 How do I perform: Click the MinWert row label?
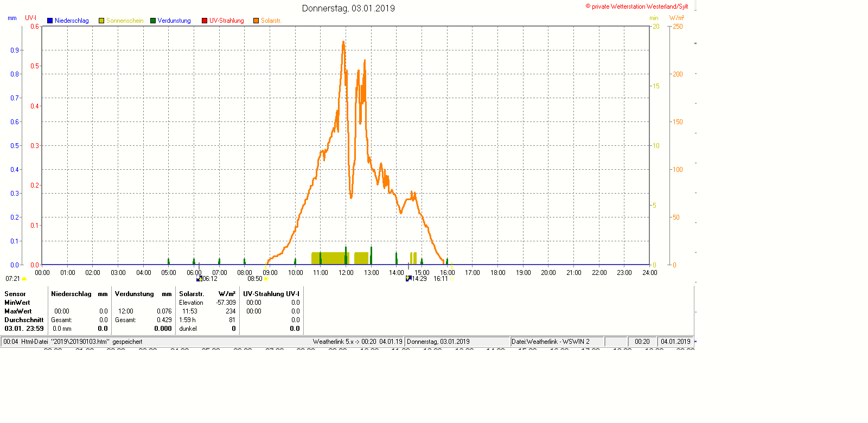tap(17, 303)
